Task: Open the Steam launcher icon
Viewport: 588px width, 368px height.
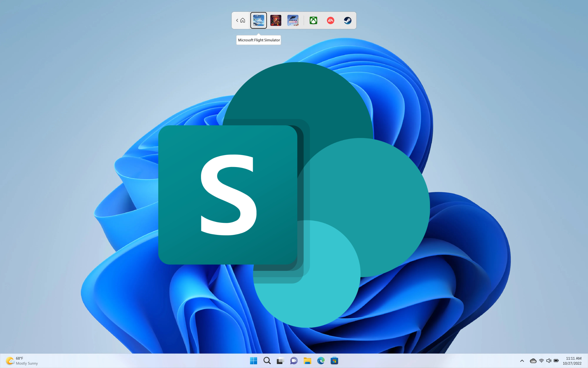Action: click(x=348, y=20)
